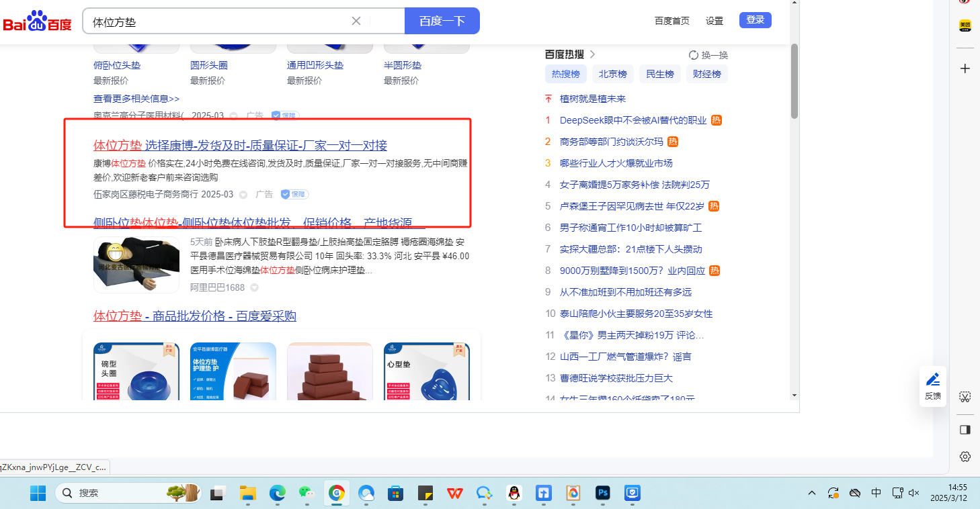Click the 登录 login button
The height and width of the screenshot is (509, 980).
coord(756,20)
